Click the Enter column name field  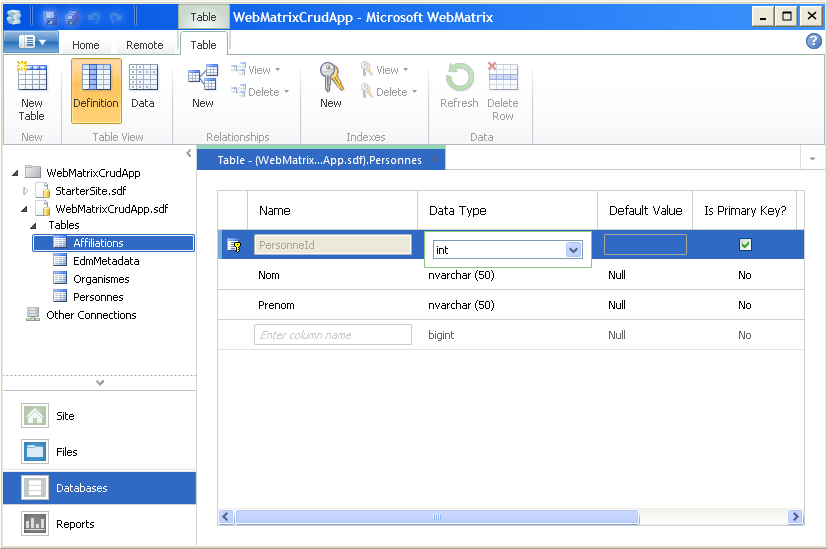333,335
